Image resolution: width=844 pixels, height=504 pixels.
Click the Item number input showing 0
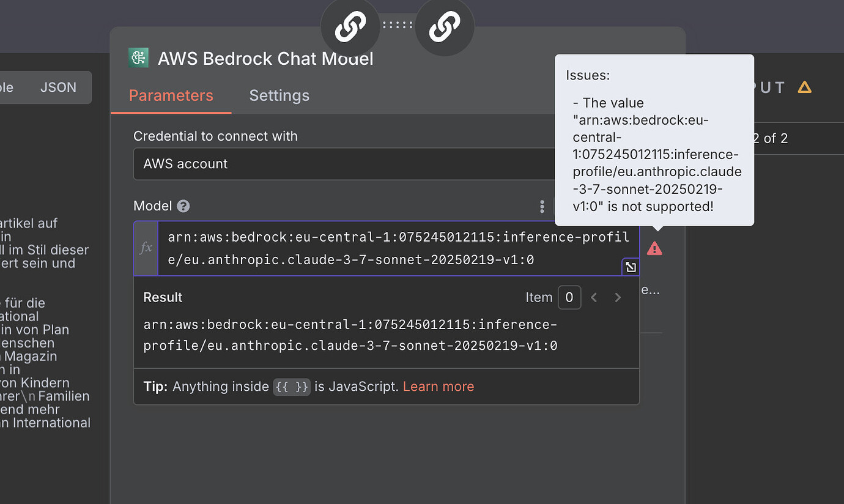tap(569, 297)
